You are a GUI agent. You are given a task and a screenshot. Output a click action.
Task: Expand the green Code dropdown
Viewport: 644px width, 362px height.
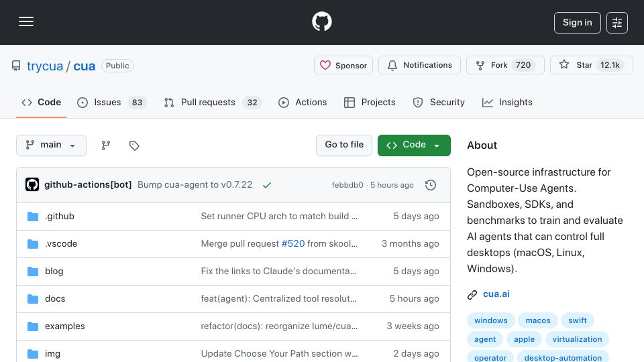414,145
